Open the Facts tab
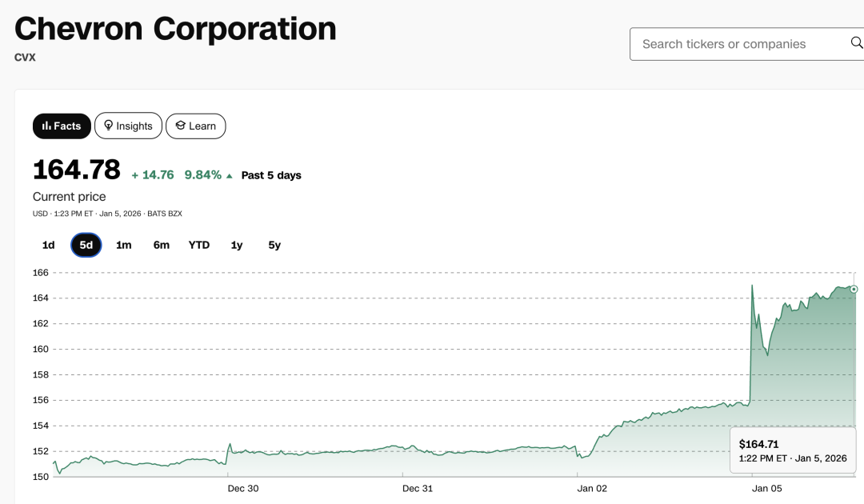Screen dimensions: 864x504 pyautogui.click(x=62, y=126)
